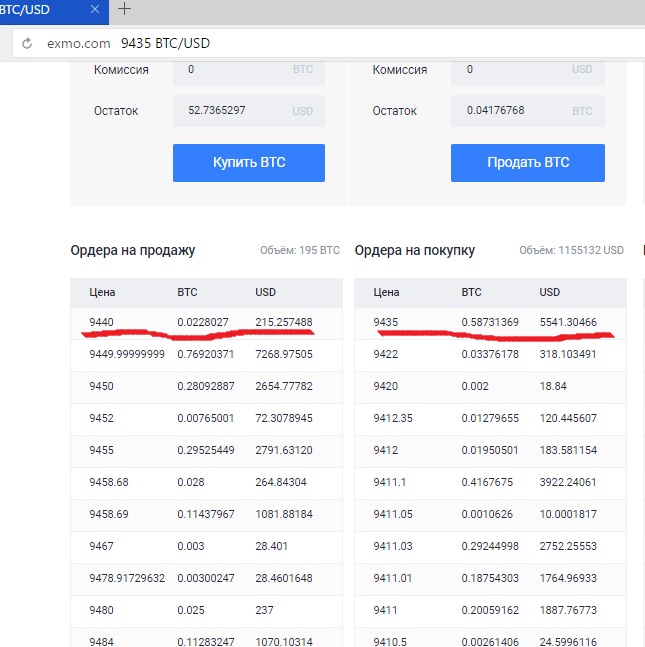
Task: Select buy order priced 9411.03
Action: pyautogui.click(x=490, y=547)
